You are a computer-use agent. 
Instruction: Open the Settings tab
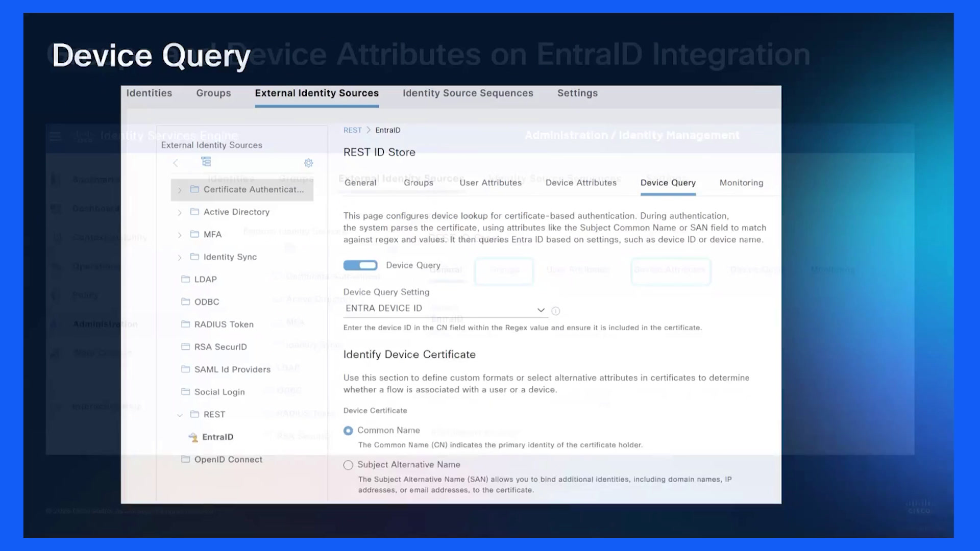pos(577,93)
